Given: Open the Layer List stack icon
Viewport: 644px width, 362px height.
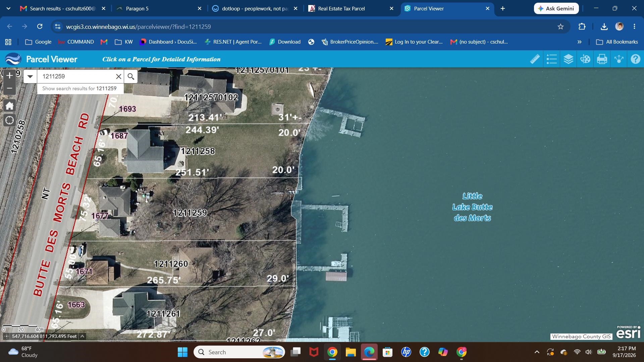Looking at the screenshot, I should click(x=569, y=59).
